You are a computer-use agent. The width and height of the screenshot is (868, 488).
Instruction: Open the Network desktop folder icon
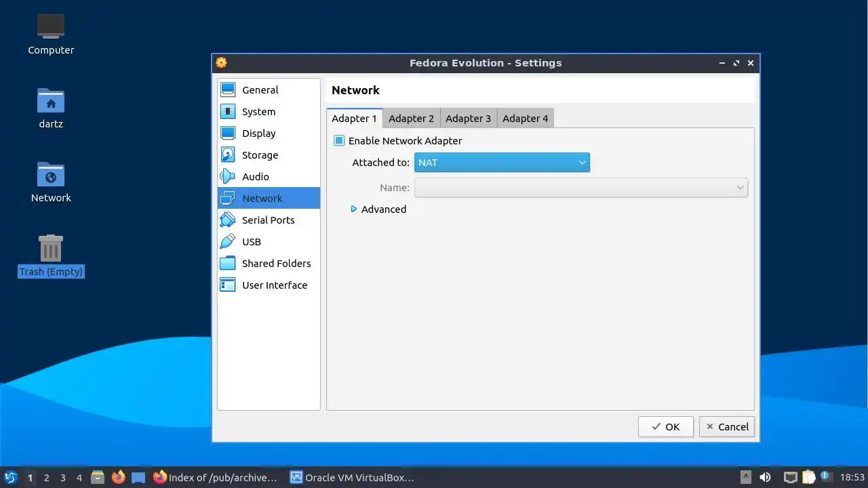click(x=51, y=182)
